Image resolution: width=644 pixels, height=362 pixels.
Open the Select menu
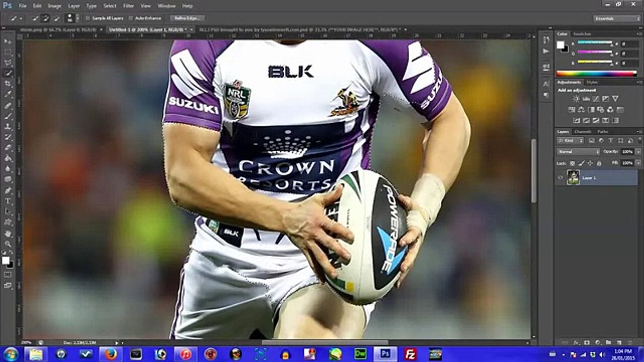[110, 6]
